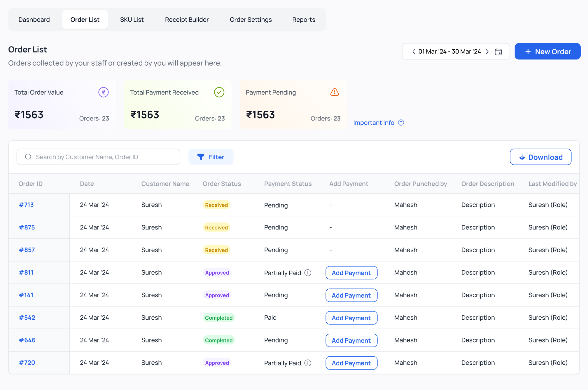Open the Reports tab
Screen dimensions: 588x390
(x=304, y=20)
